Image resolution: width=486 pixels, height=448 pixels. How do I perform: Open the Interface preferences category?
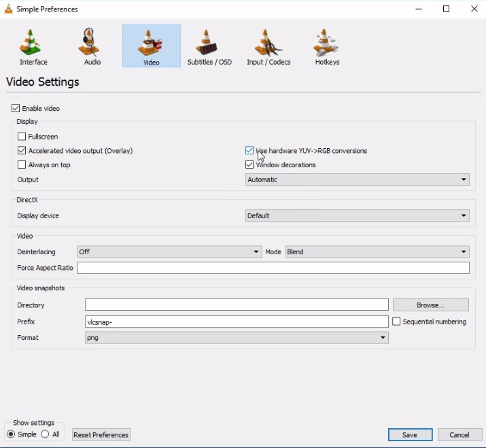(33, 46)
